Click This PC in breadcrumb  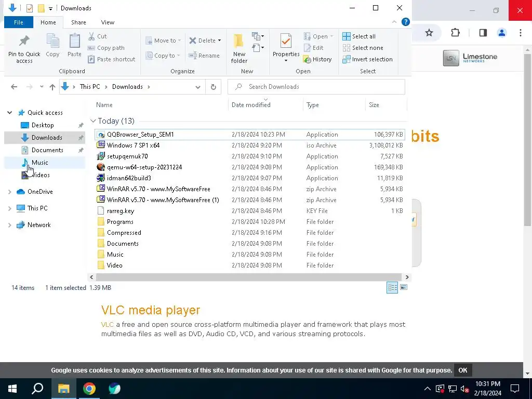click(x=90, y=87)
